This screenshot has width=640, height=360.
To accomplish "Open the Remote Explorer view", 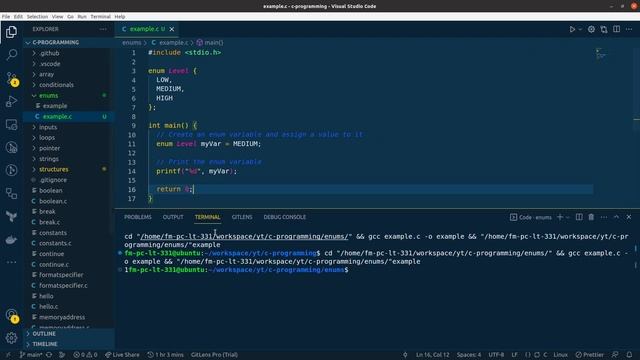I will click(11, 124).
